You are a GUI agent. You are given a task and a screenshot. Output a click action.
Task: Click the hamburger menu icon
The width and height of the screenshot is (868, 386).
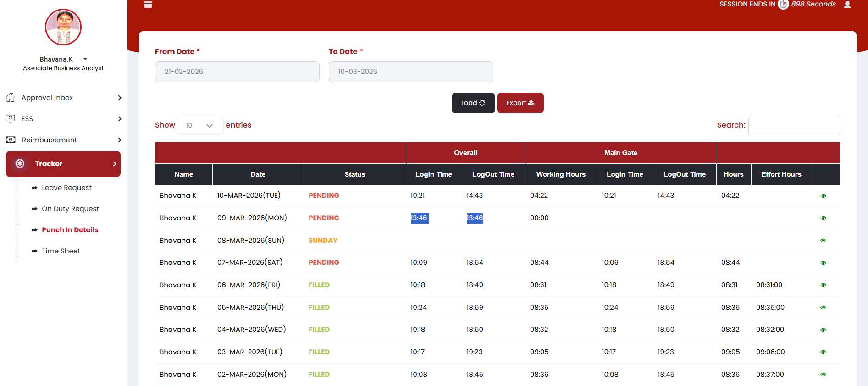point(148,5)
